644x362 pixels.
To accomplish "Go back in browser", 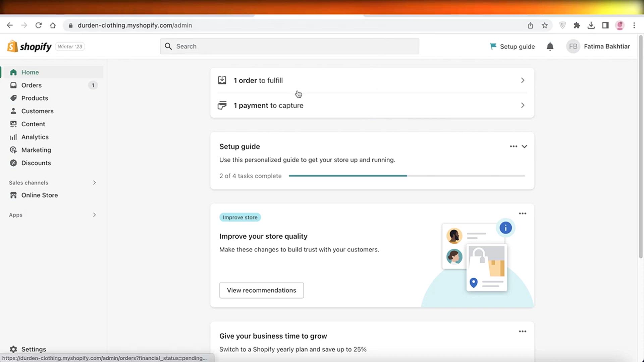I will (x=10, y=25).
